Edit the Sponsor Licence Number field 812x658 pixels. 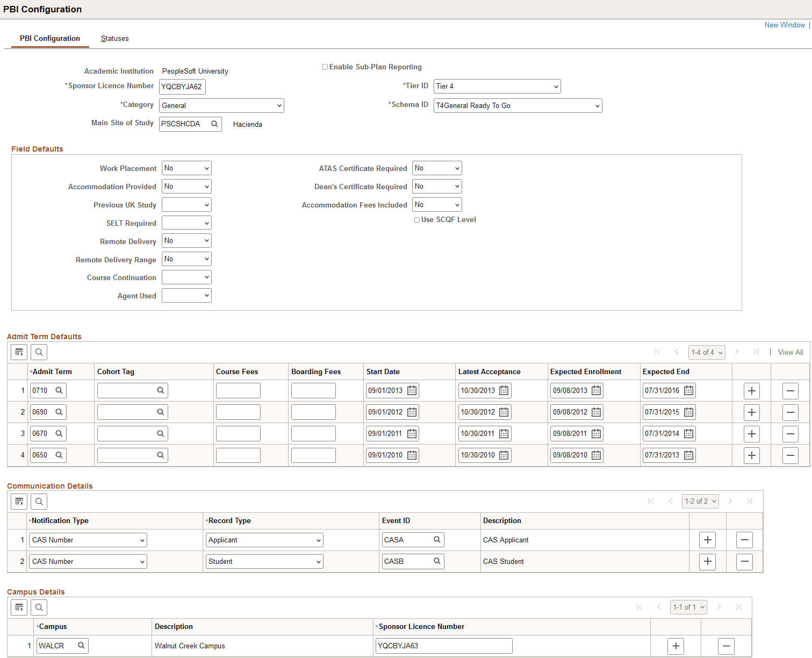pyautogui.click(x=182, y=86)
